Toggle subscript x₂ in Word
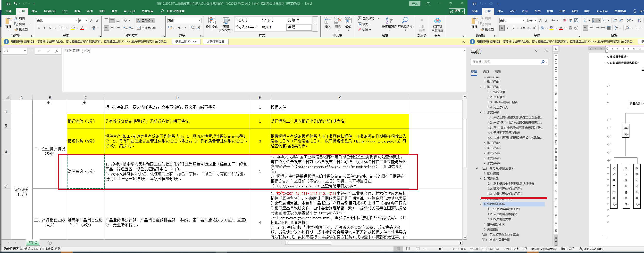This screenshot has width=644, height=253. pos(529,28)
